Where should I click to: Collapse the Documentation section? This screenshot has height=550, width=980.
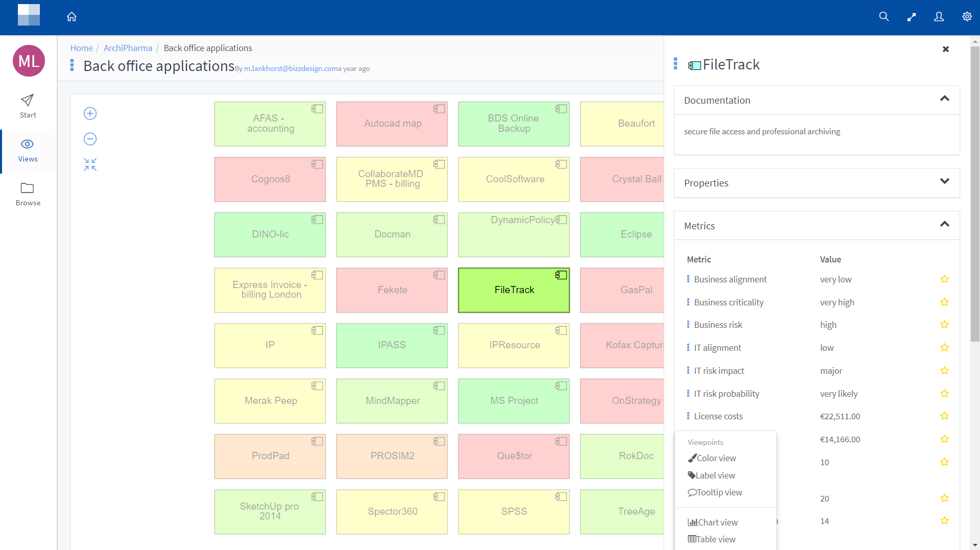[x=944, y=99]
